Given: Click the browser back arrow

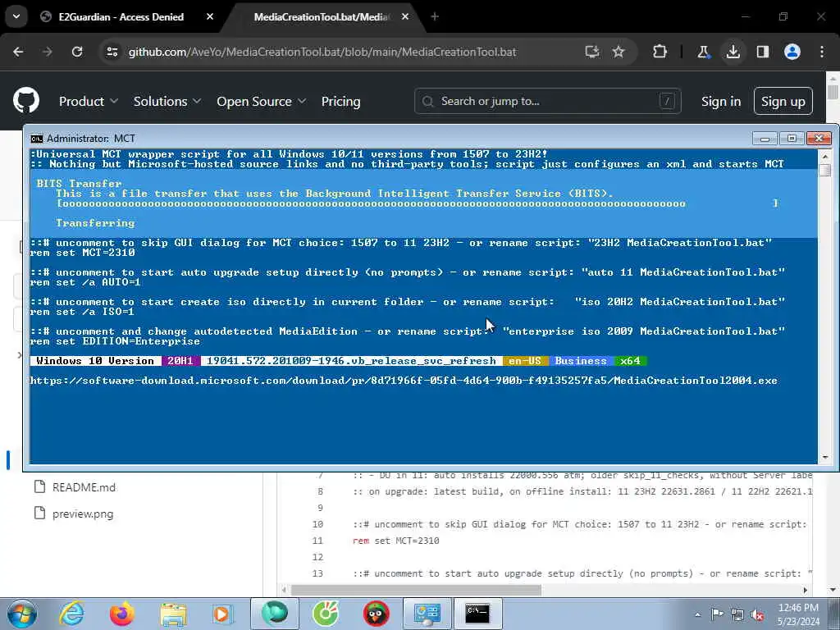Looking at the screenshot, I should pos(18,52).
